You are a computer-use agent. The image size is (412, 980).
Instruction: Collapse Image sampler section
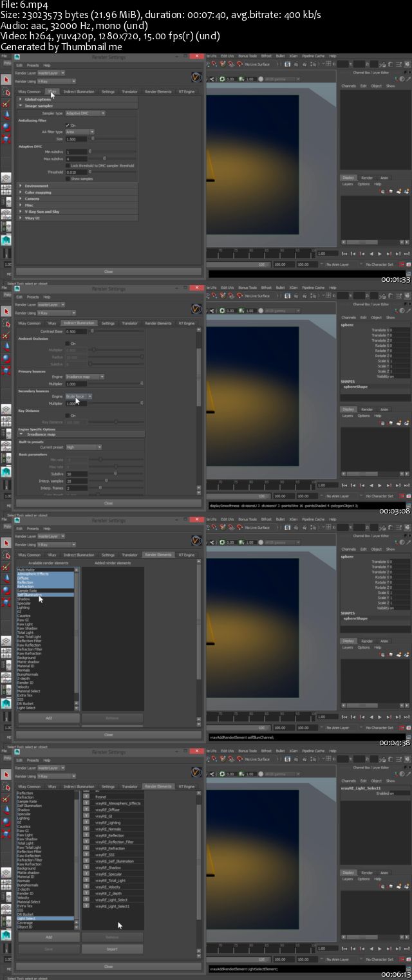pos(77,106)
